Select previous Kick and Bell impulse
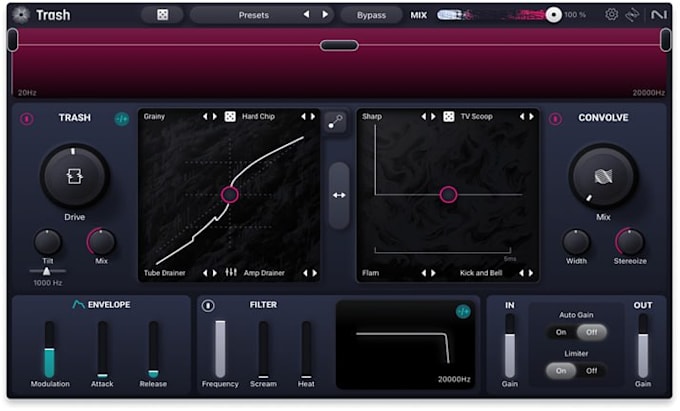 [522, 273]
